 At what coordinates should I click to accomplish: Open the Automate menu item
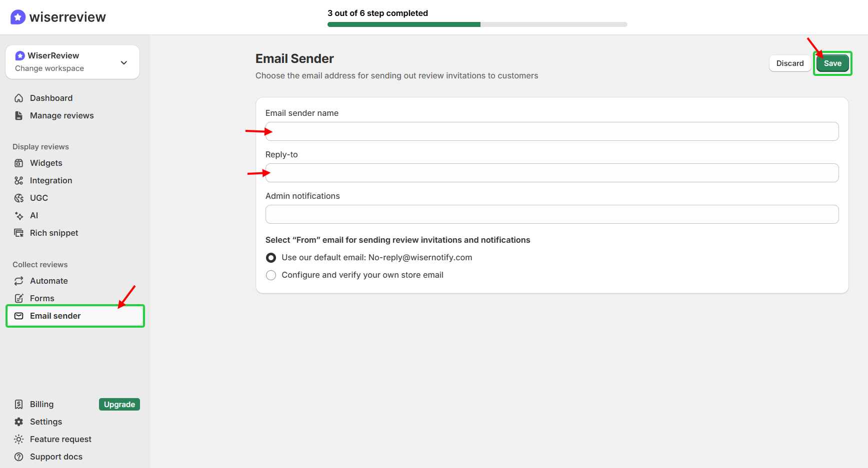(x=48, y=281)
